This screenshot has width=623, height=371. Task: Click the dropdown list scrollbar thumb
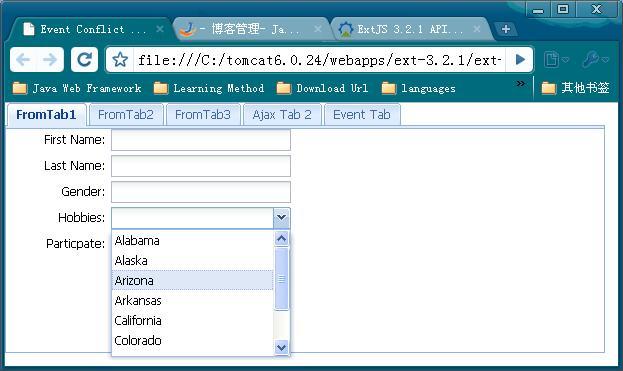(x=281, y=279)
